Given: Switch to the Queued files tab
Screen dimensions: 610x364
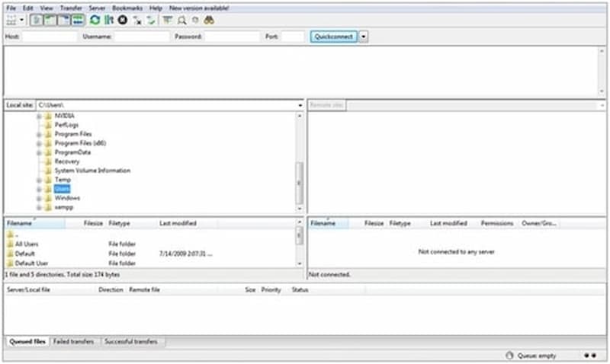Looking at the screenshot, I should 27,342.
